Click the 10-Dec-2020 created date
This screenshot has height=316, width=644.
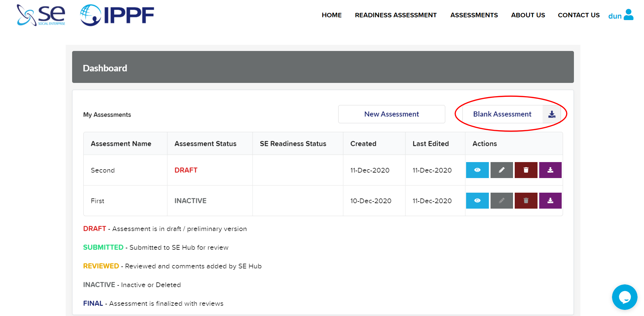click(371, 201)
